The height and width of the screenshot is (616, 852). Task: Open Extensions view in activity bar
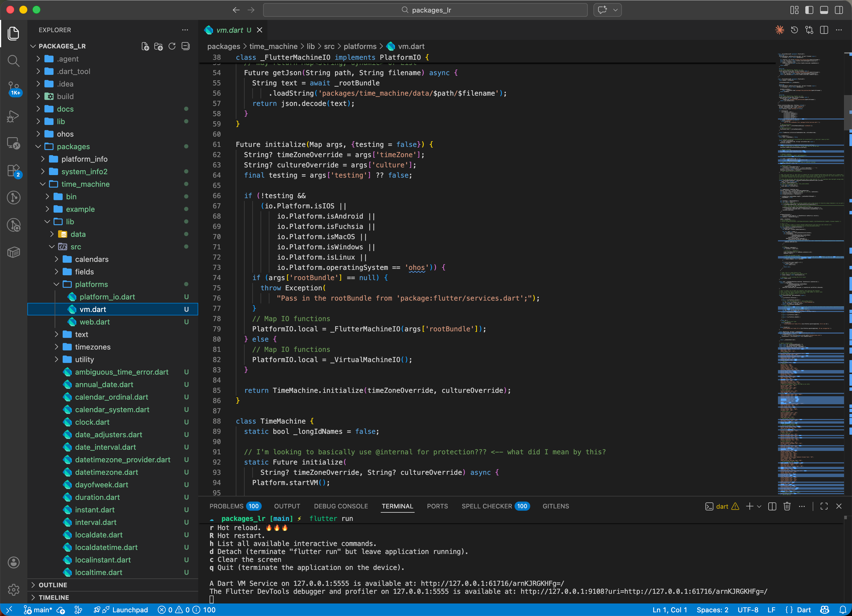13,171
